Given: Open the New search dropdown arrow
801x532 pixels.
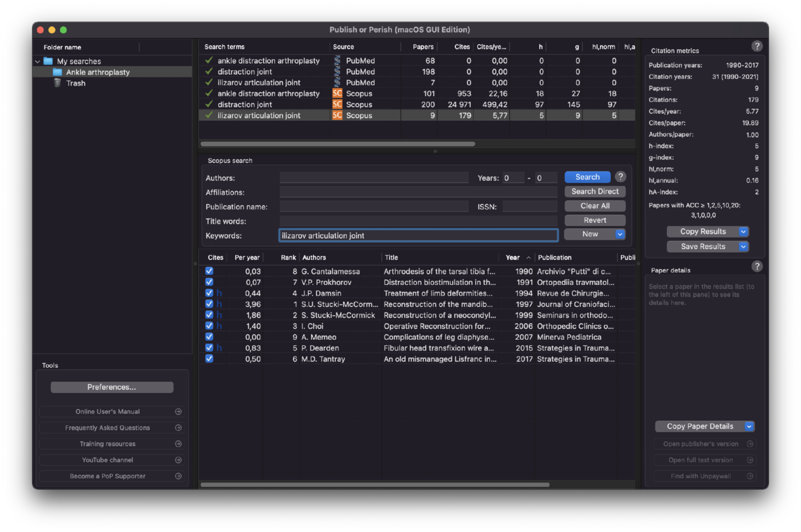Looking at the screenshot, I should click(620, 234).
